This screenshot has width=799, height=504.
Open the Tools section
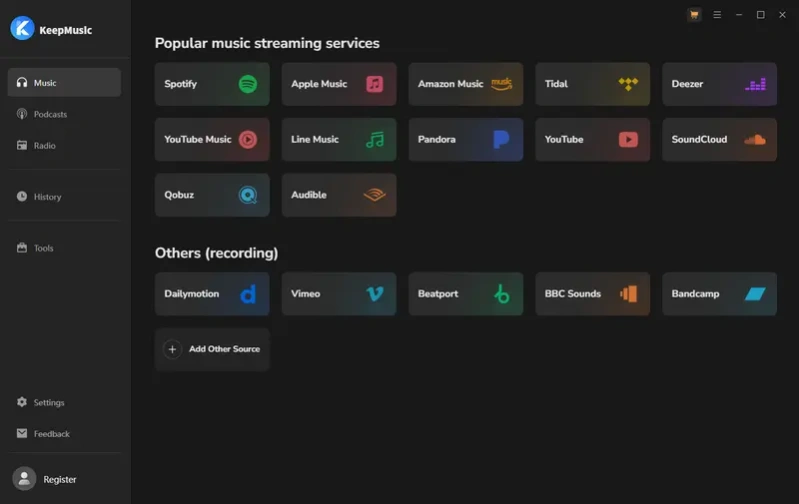tap(64, 248)
